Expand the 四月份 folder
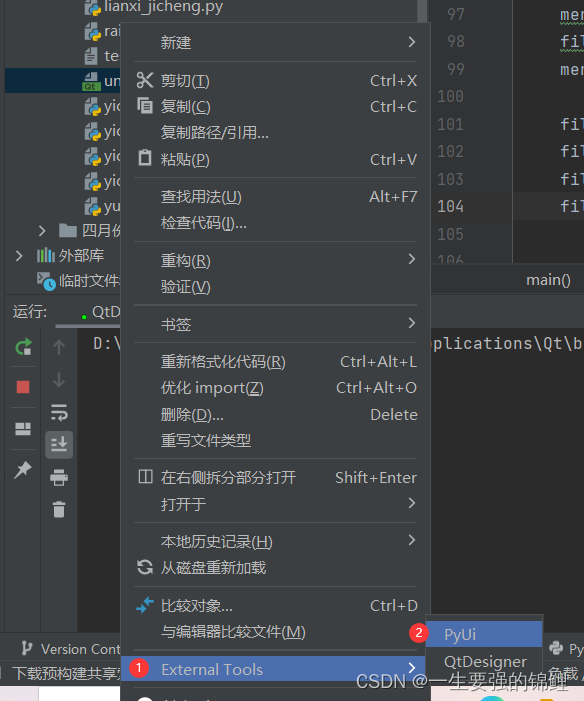The width and height of the screenshot is (584, 701). pyautogui.click(x=42, y=231)
